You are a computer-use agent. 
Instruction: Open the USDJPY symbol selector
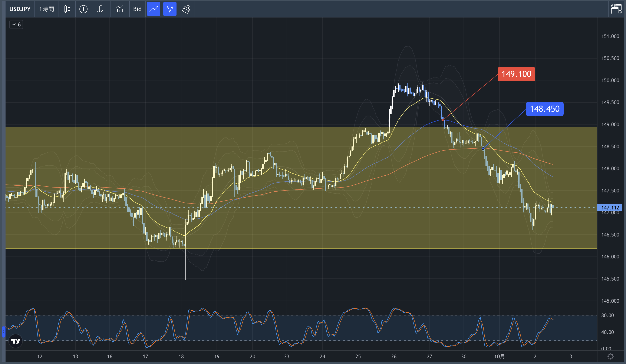pos(20,9)
